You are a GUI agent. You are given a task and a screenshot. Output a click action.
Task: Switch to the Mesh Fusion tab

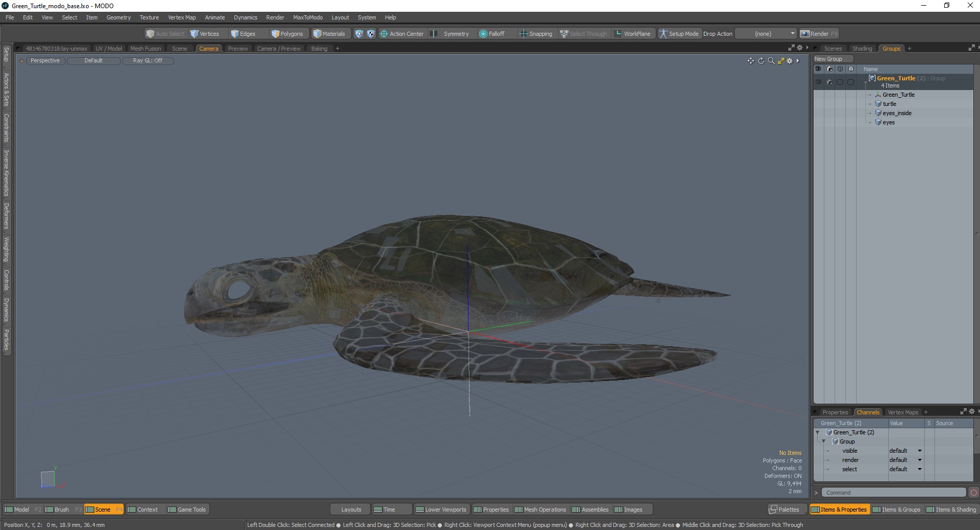pyautogui.click(x=145, y=49)
